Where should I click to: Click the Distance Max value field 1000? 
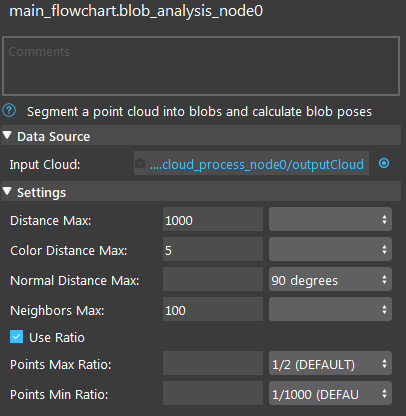click(x=213, y=220)
